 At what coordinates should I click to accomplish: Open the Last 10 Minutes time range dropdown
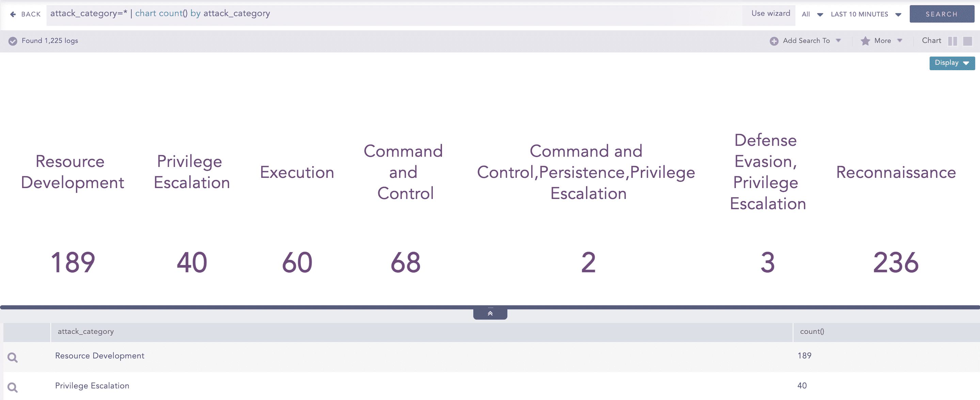(866, 14)
